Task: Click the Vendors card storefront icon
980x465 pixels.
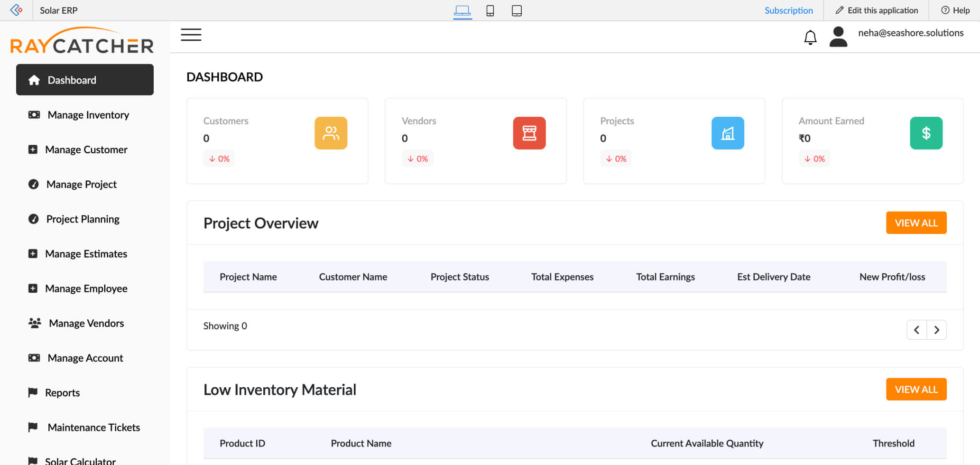Action: pos(529,133)
